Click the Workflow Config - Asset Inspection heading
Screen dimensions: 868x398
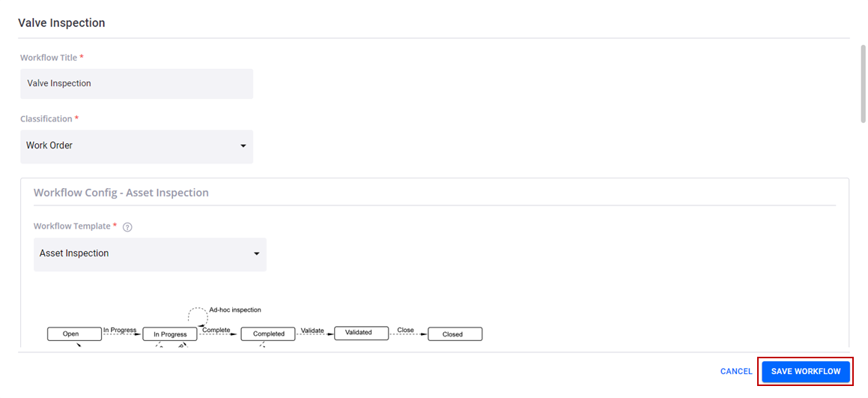click(121, 193)
